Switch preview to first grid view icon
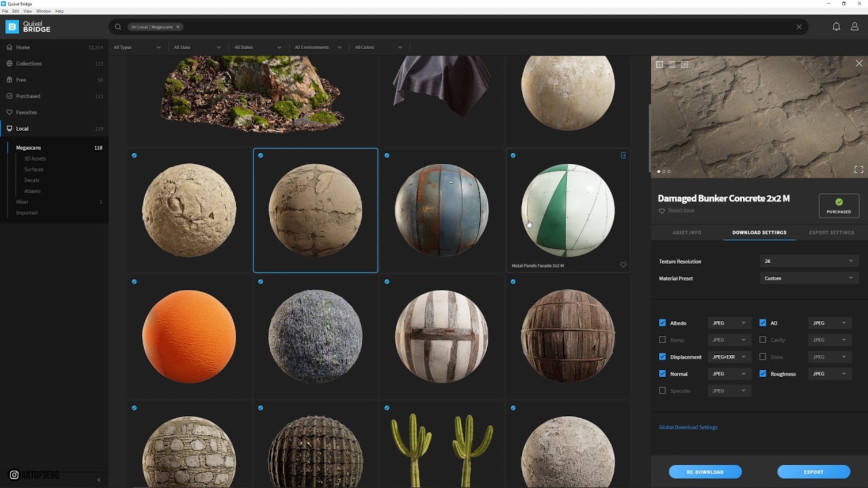 (x=658, y=64)
